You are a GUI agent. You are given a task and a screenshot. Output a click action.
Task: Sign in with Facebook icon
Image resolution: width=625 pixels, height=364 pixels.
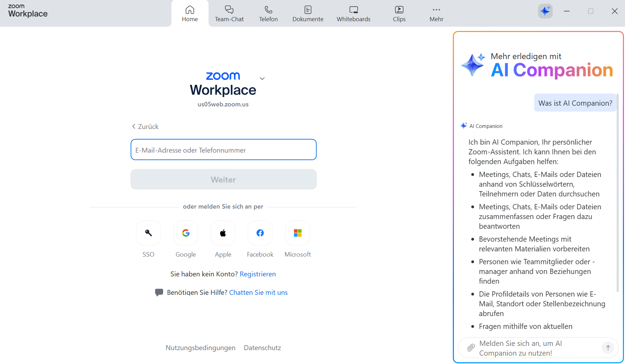pos(260,233)
